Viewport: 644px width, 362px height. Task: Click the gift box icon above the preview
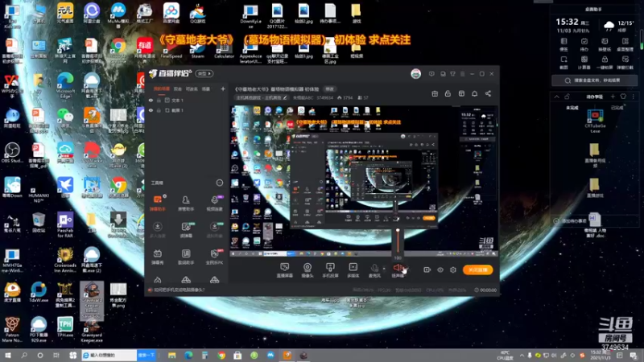[x=435, y=93]
